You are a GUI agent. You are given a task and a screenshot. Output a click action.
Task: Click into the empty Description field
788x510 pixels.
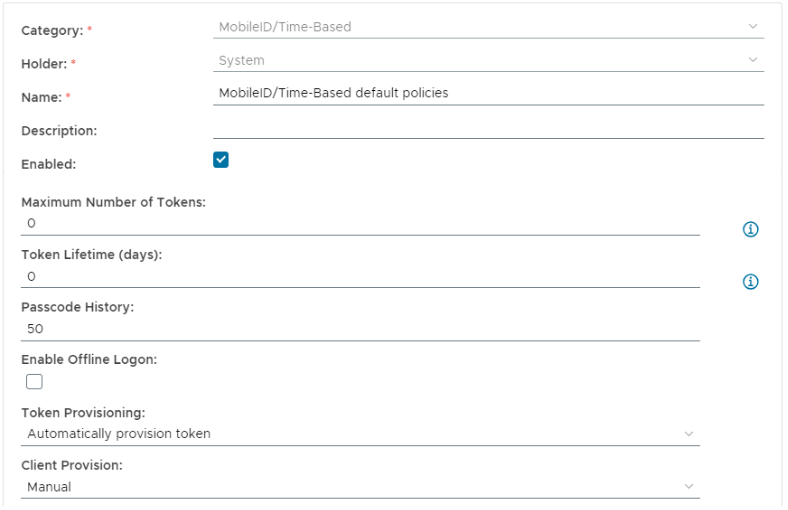pyautogui.click(x=488, y=127)
